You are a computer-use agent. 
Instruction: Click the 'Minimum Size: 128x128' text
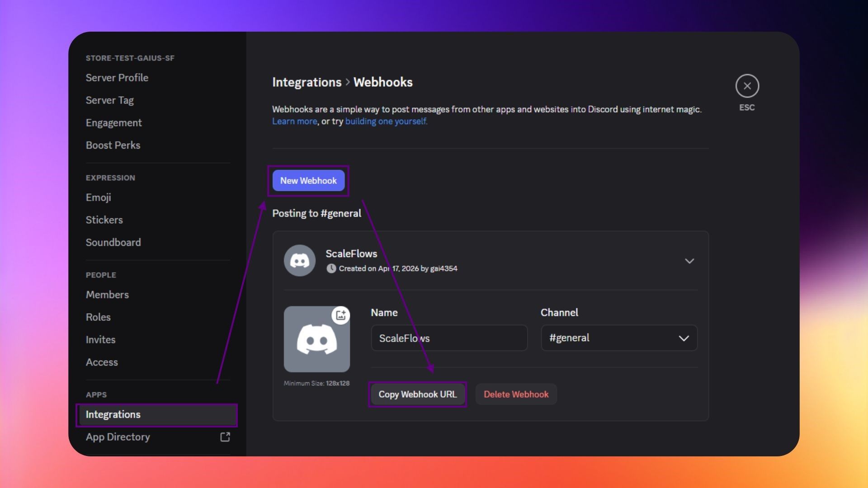pyautogui.click(x=316, y=383)
